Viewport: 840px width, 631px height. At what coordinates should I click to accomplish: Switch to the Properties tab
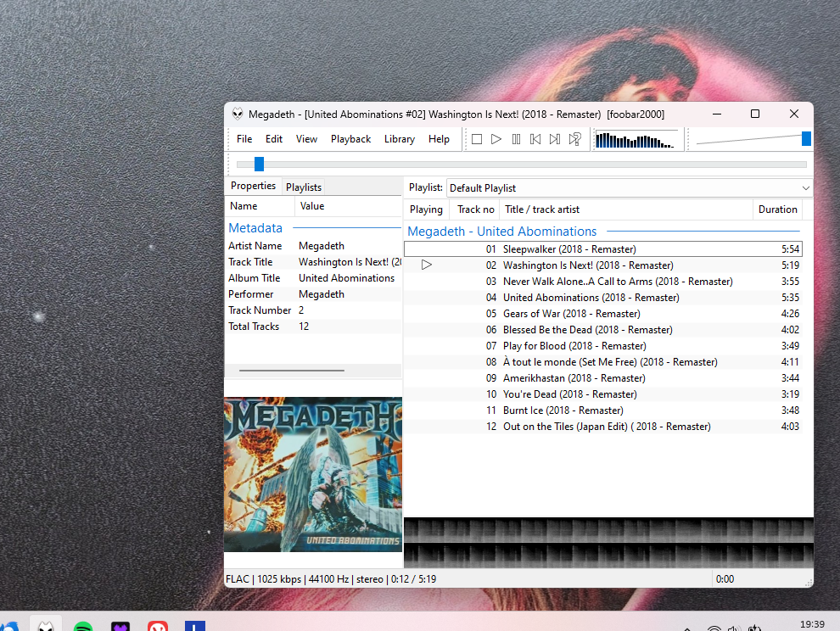(x=253, y=186)
